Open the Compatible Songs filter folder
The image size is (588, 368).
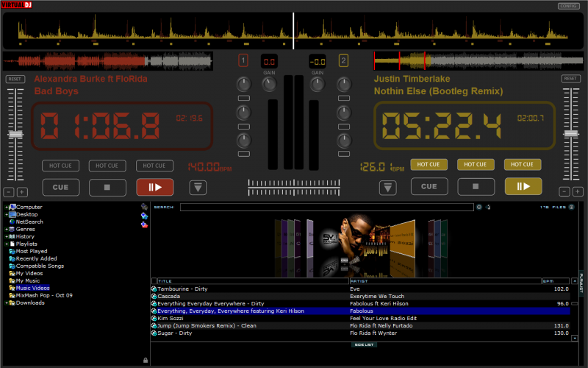pos(40,266)
